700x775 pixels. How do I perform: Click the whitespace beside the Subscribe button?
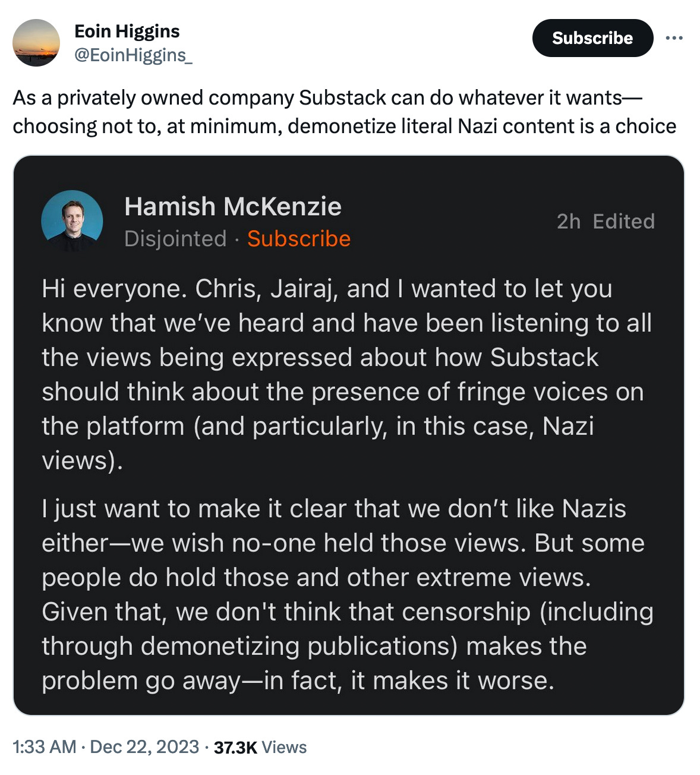tap(416, 37)
